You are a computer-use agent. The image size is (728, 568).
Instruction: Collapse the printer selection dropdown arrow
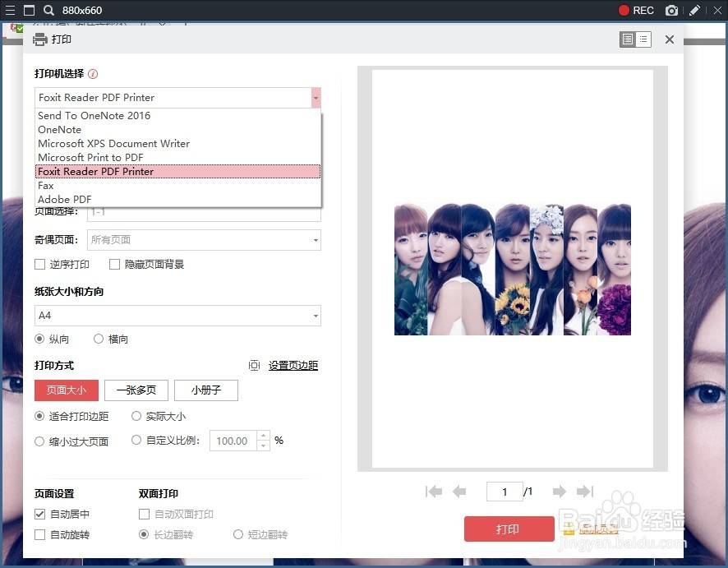click(316, 97)
